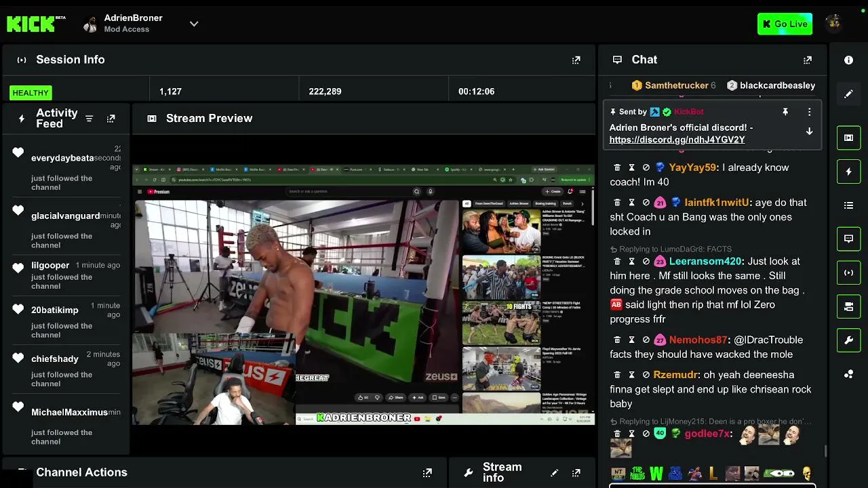The width and height of the screenshot is (868, 488).
Task: Unpin the KickBot pinned message
Action: tap(785, 112)
